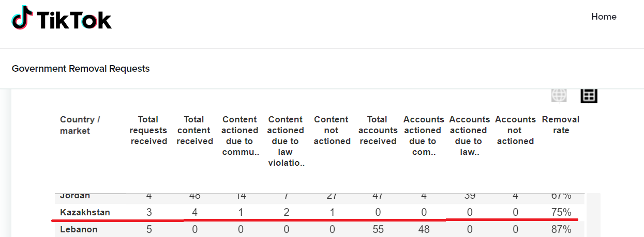Viewport: 644px width, 237px height.
Task: Open the Home menu item
Action: [x=604, y=17]
